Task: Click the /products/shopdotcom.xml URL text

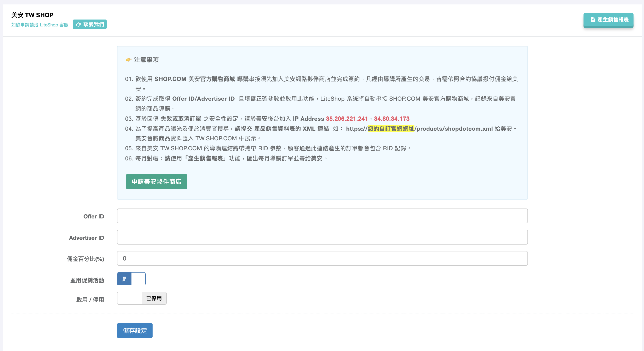Action: 454,129
